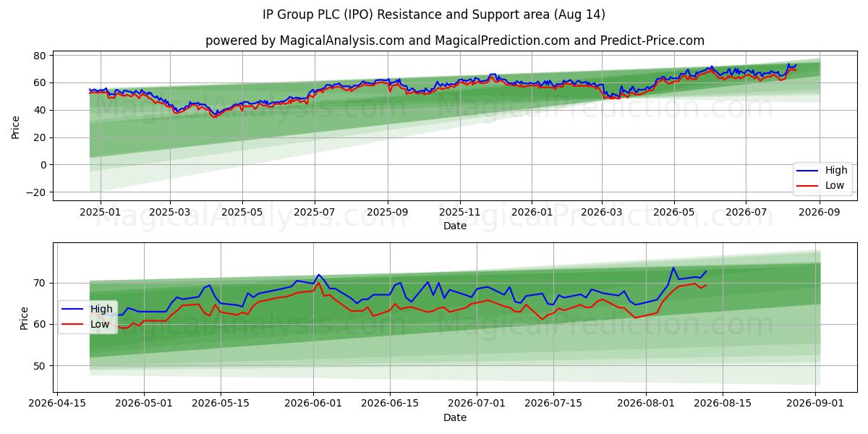Image resolution: width=868 pixels, height=434 pixels.
Task: Click the '0' y-axis tick in the top chart
Action: pos(43,165)
